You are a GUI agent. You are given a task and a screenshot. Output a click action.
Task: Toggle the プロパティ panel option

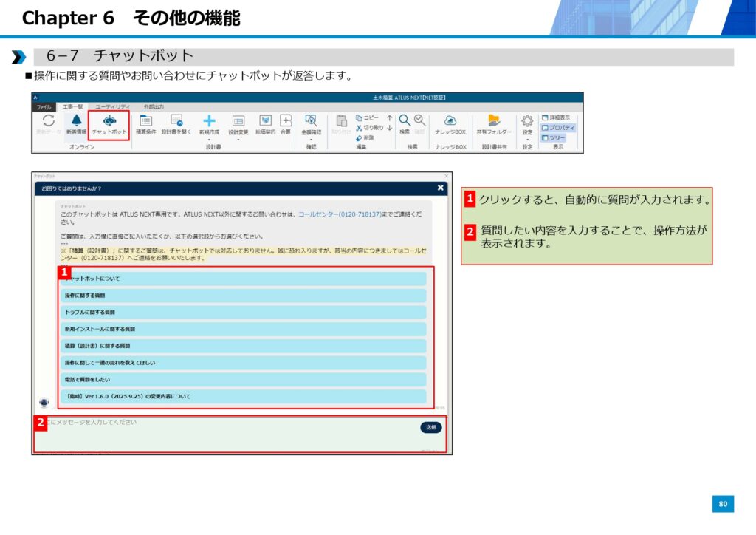pyautogui.click(x=558, y=127)
